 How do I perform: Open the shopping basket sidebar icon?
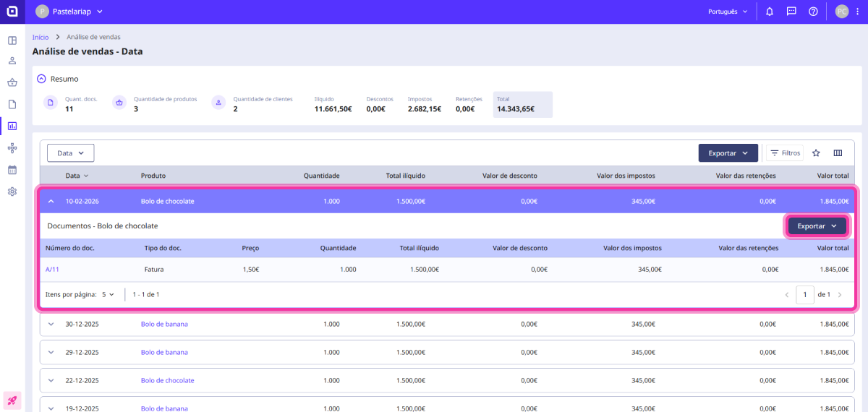(12, 82)
